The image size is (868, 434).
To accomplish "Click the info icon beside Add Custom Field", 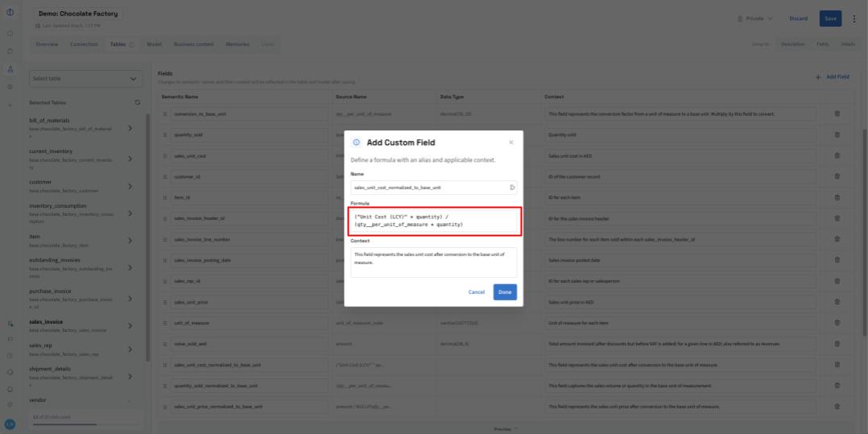I will (x=357, y=143).
